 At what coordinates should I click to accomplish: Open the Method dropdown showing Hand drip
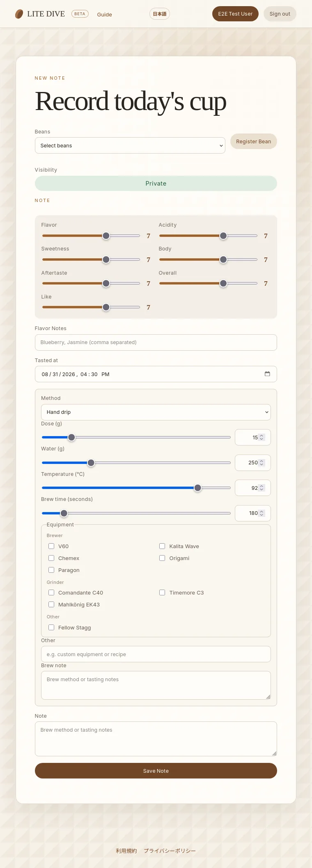pyautogui.click(x=156, y=412)
